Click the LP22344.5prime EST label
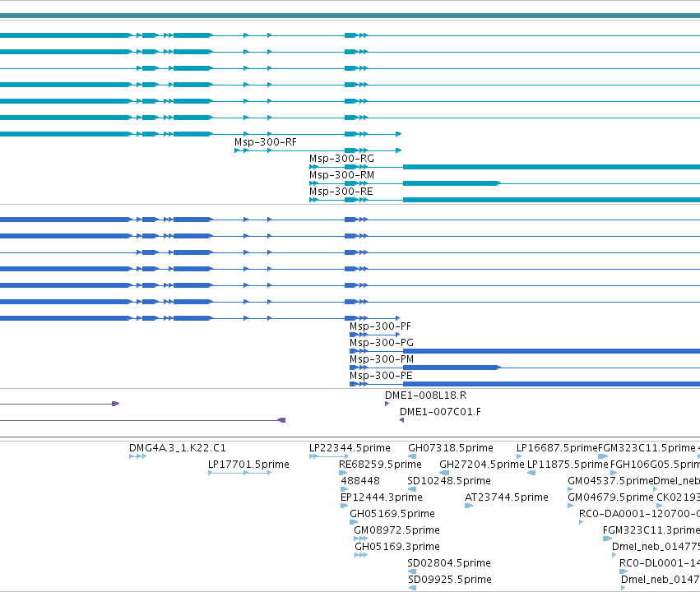Screen dimensions: 700x592 coord(350,448)
